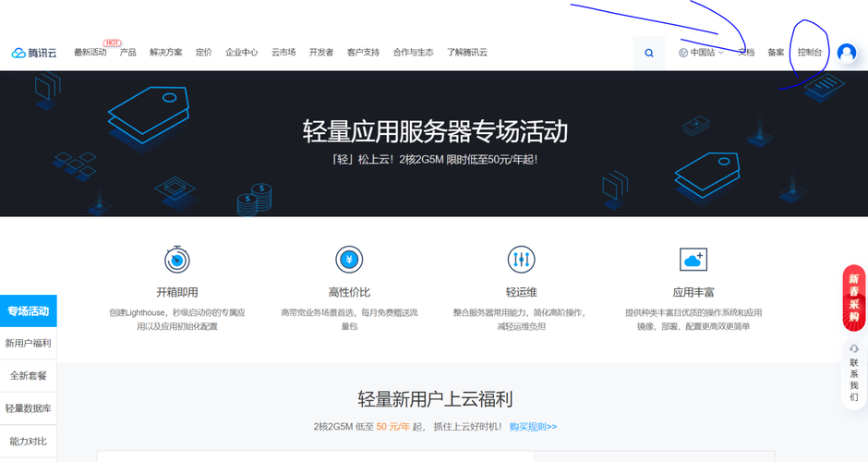Select the 能力对比 side tab
The width and height of the screenshot is (868, 462).
(29, 441)
